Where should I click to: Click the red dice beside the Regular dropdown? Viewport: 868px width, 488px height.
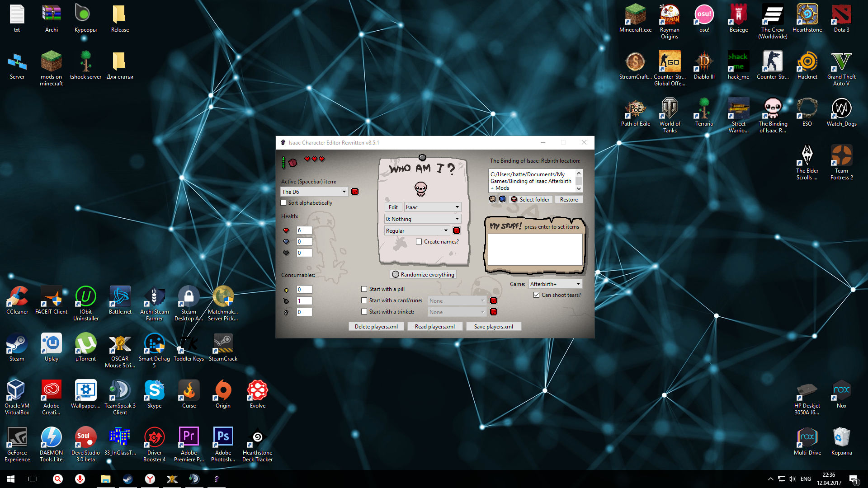click(457, 230)
